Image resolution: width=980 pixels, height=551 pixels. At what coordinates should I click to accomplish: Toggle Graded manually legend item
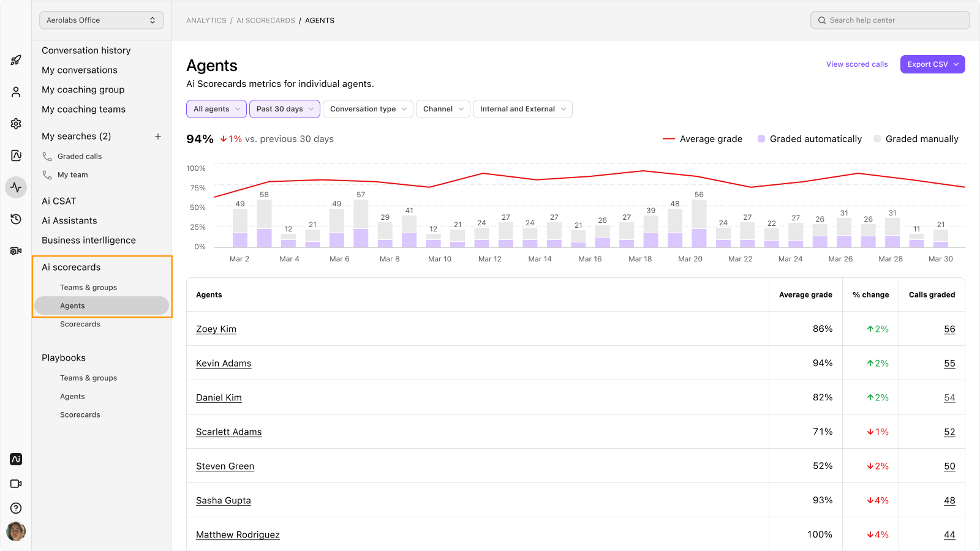(x=916, y=139)
